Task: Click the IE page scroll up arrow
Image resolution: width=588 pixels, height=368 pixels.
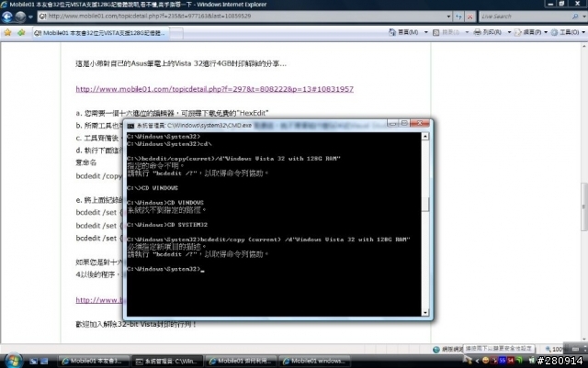Action: point(584,47)
